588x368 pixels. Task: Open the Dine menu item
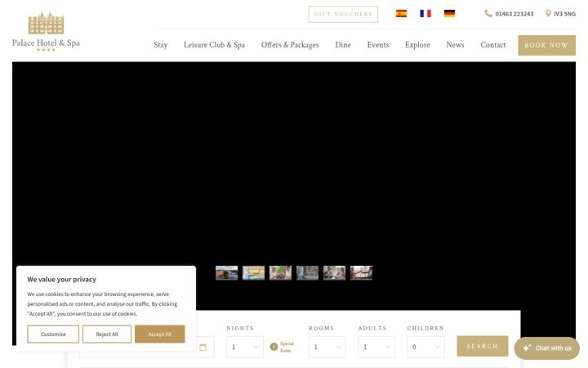coord(343,45)
